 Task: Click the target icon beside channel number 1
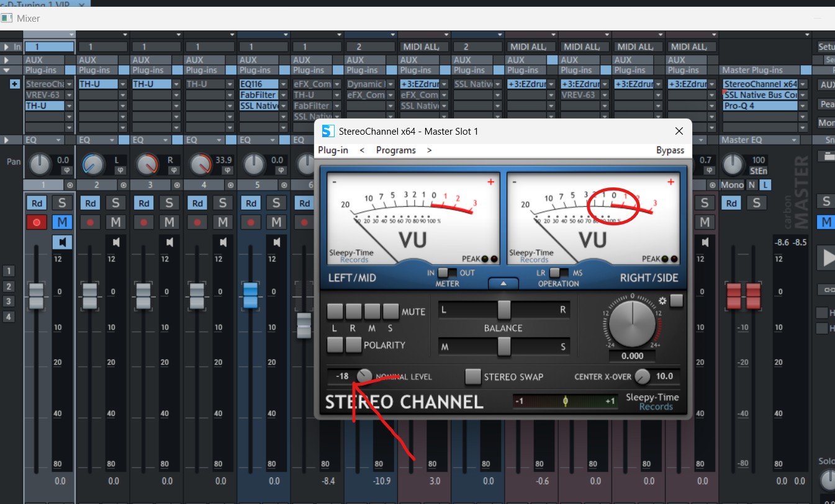(x=70, y=185)
